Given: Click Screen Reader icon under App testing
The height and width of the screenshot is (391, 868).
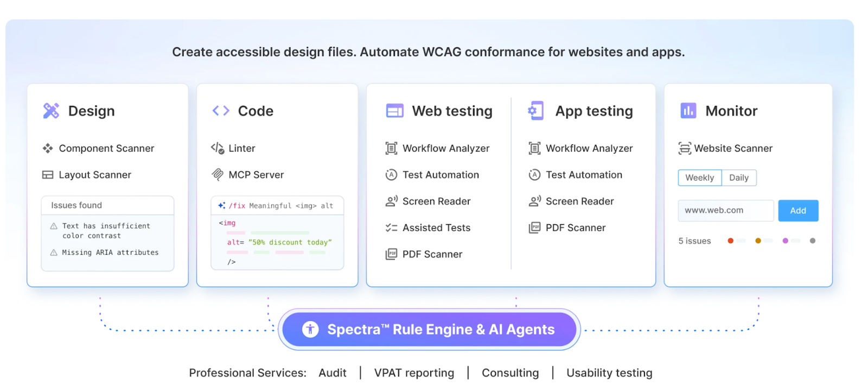Looking at the screenshot, I should pos(535,201).
